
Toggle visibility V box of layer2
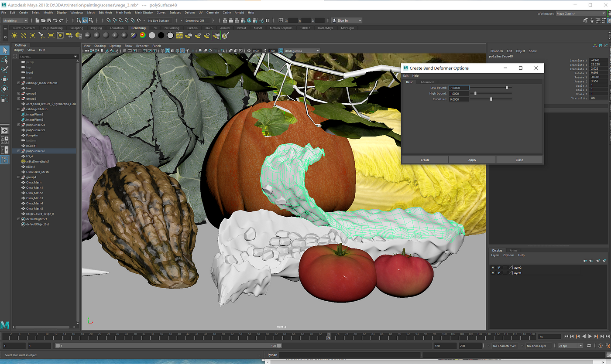pyautogui.click(x=493, y=268)
